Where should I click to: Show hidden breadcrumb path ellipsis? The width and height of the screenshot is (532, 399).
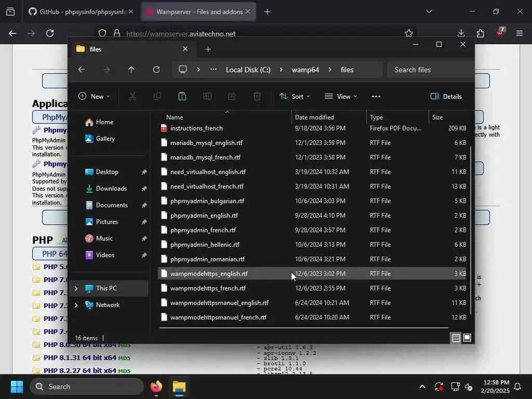[214, 70]
